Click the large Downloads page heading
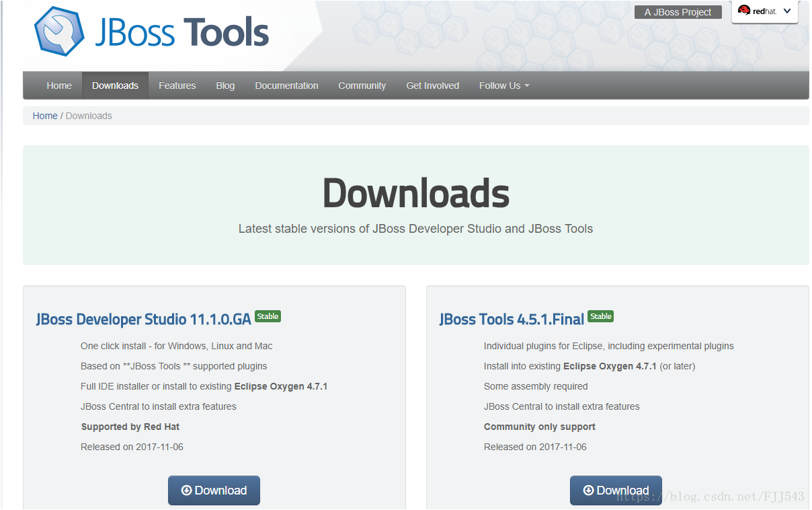 pyautogui.click(x=416, y=193)
